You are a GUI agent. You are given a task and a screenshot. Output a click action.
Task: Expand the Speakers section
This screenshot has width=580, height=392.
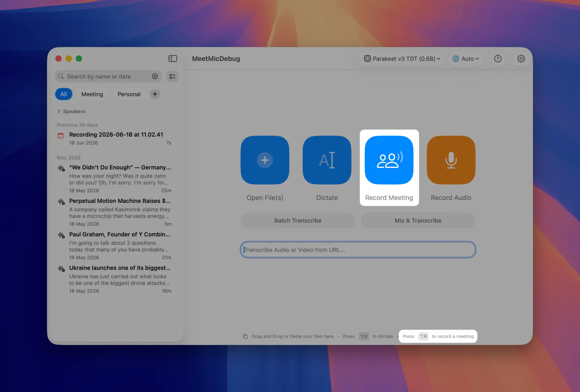pos(71,111)
